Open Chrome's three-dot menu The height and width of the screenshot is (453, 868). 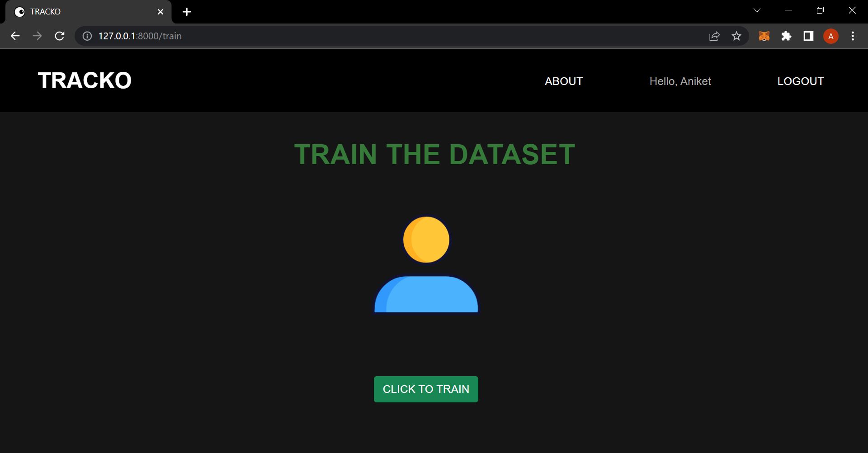853,36
